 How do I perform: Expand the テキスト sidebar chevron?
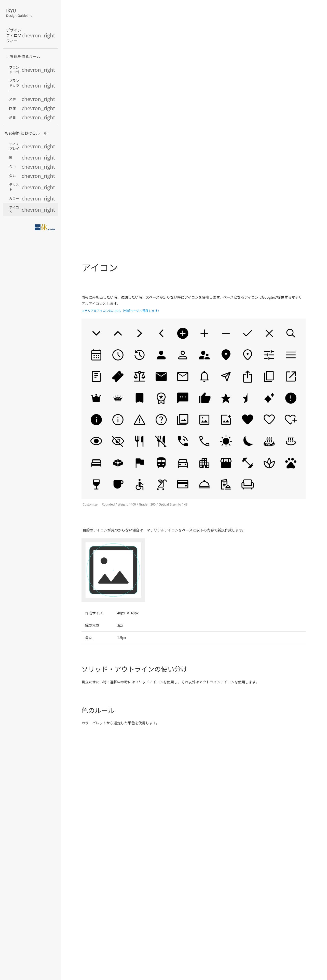click(x=38, y=187)
